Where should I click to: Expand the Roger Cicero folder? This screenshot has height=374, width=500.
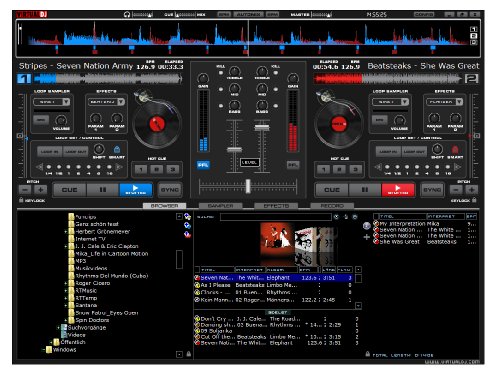point(66,283)
